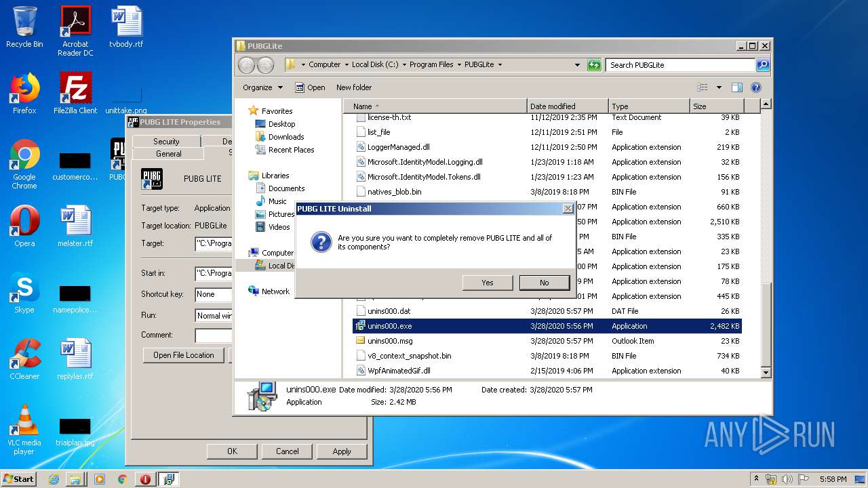Click the Explorer Forward navigation arrow

(x=265, y=65)
